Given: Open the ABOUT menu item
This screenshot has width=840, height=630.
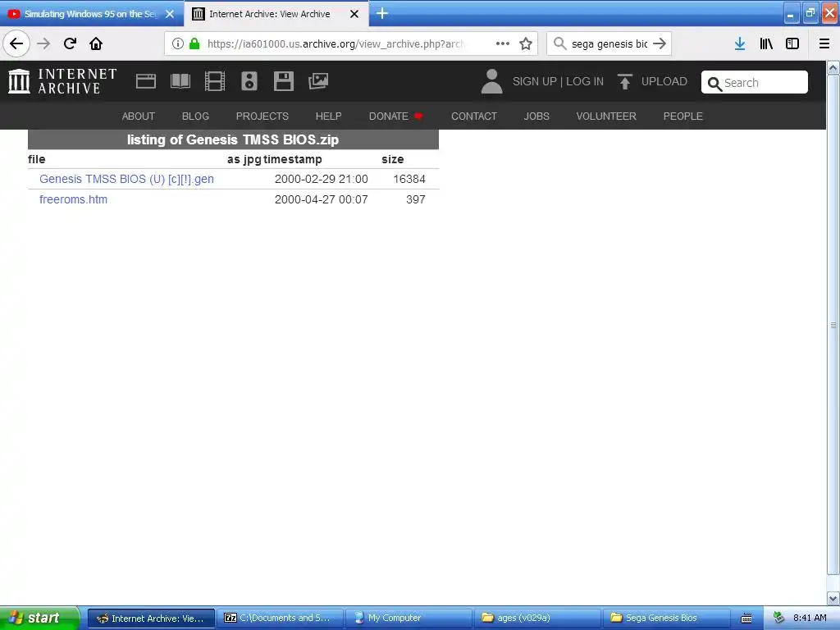Looking at the screenshot, I should click(138, 116).
